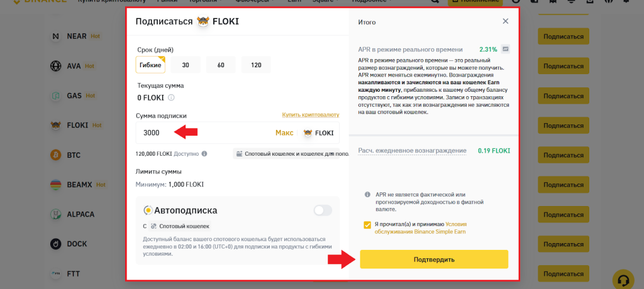Click the DOCK coin icon in the list
644x289 pixels.
pos(55,244)
